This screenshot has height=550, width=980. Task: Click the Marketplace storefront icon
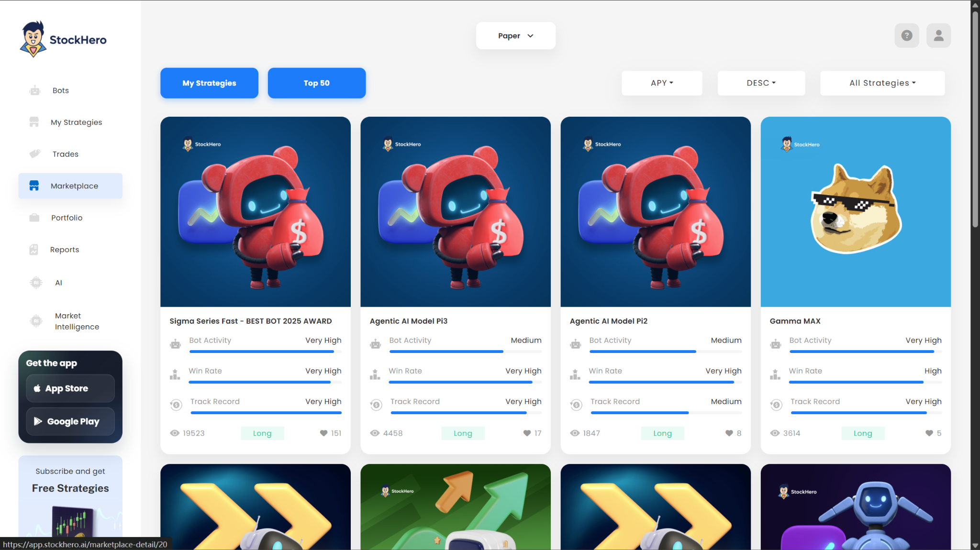pos(34,186)
